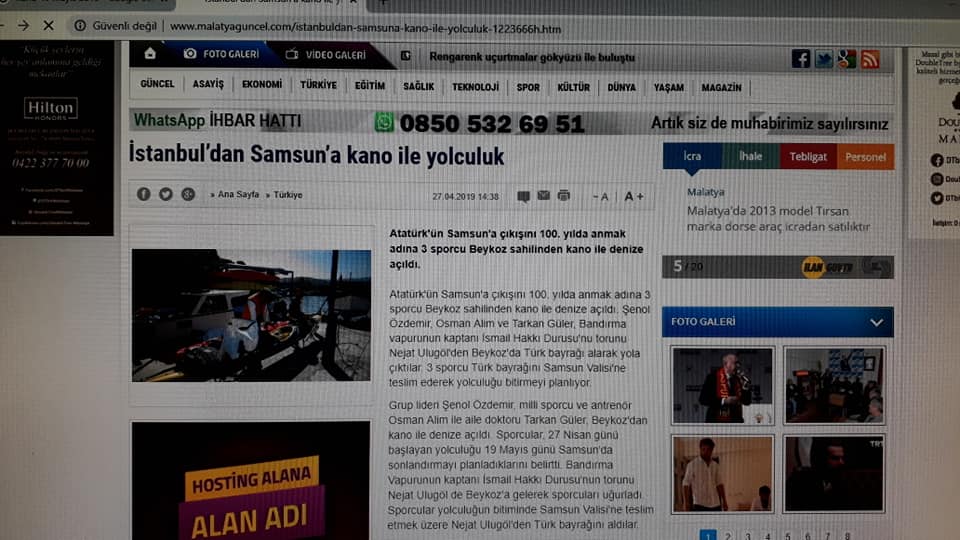Switch to the İhale tab

(750, 156)
